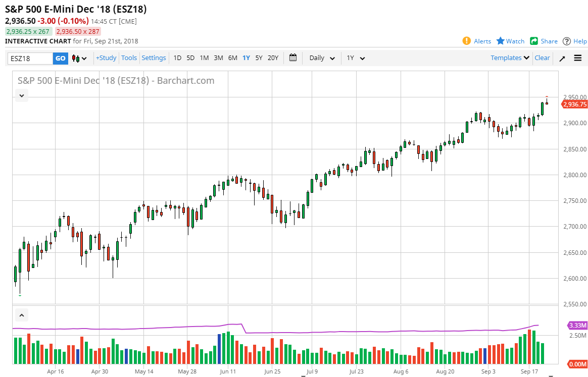Open the Settings menu
588x377 pixels.
tap(154, 58)
